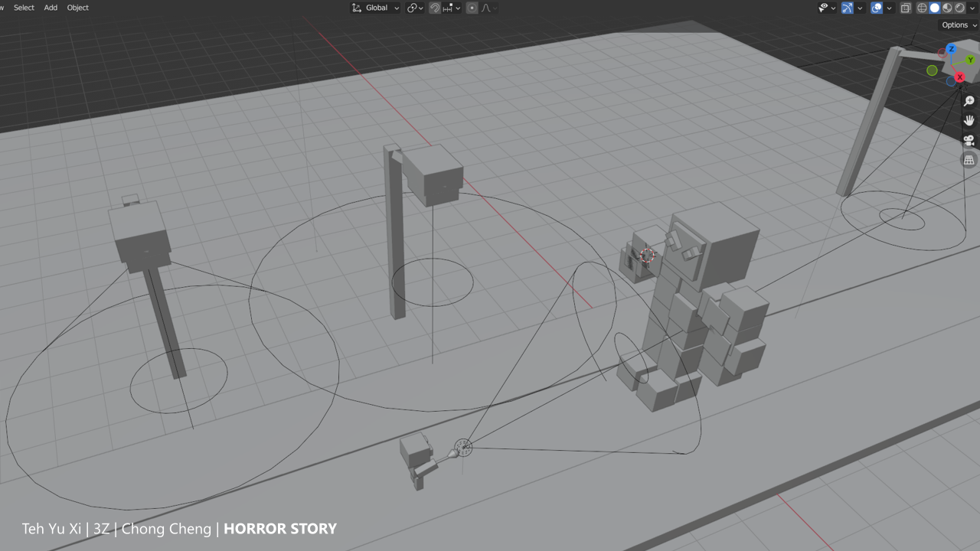The image size is (980, 551).
Task: Open the viewport shading options dropdown
Action: tap(972, 8)
